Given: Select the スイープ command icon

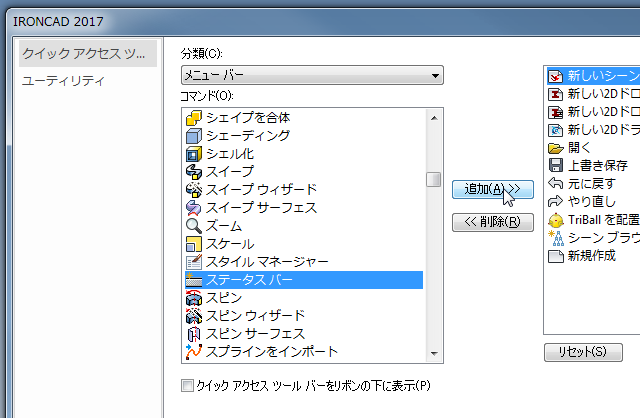Looking at the screenshot, I should (194, 172).
